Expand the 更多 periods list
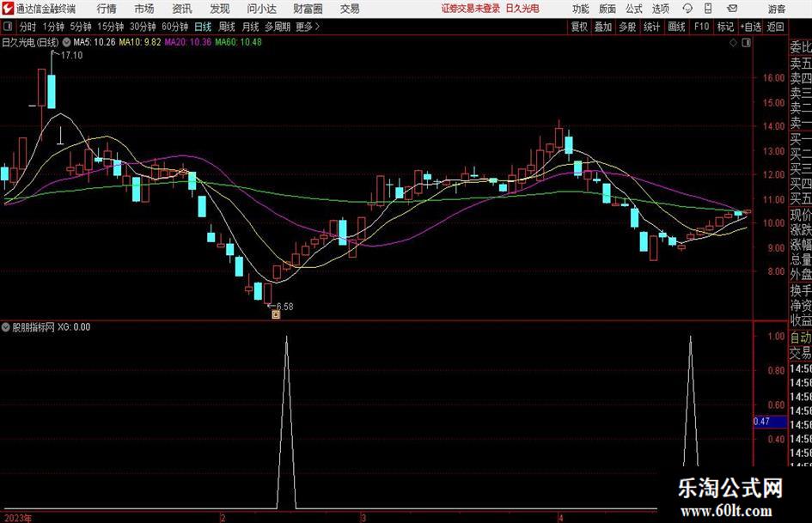 (308, 27)
